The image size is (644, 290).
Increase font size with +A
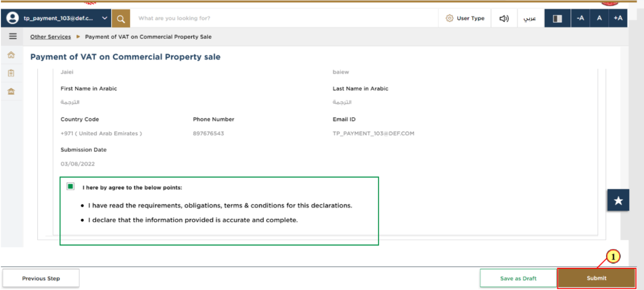click(618, 19)
